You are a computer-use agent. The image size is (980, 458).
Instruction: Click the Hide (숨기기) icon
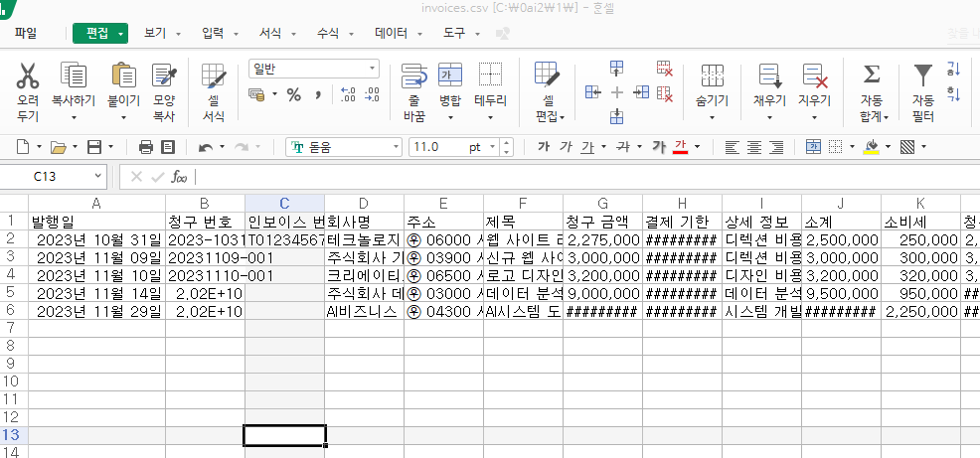click(x=713, y=75)
